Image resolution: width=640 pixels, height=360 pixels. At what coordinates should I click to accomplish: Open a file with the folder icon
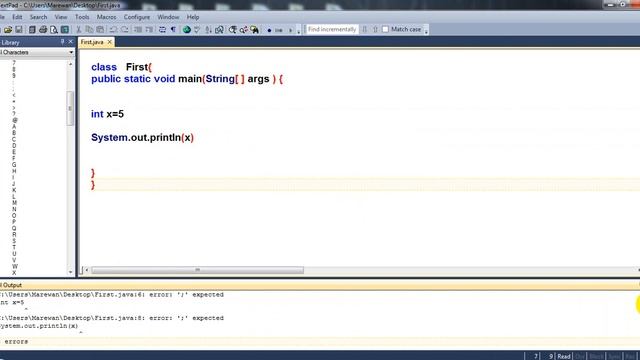pos(8,29)
